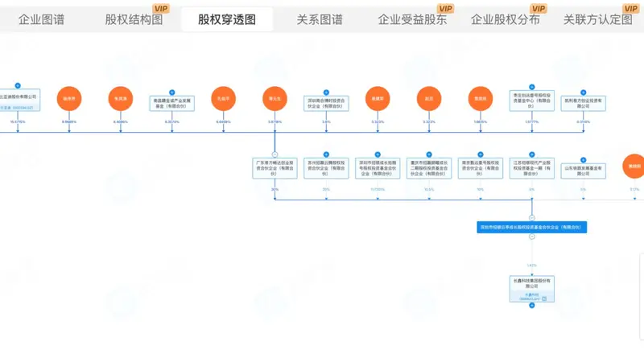Screen dimensions: 644x362
Task: Expand 凯利易方创业投资有限公司 plus icon
Action: pos(583,93)
